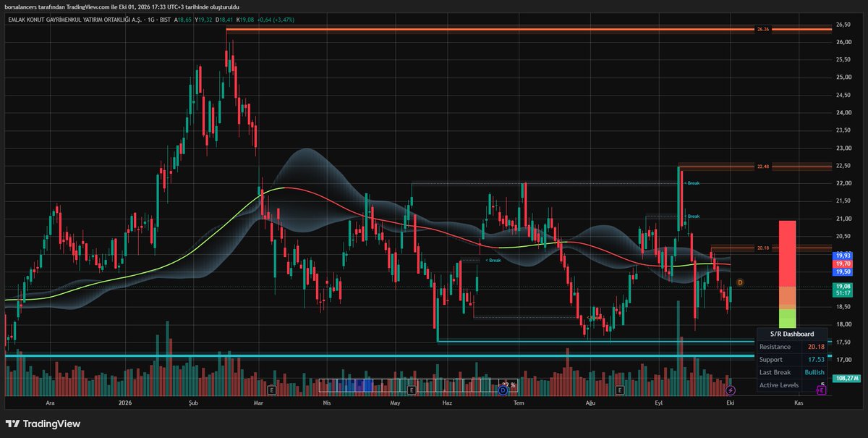Click the 26,50 price axis label

[843, 25]
